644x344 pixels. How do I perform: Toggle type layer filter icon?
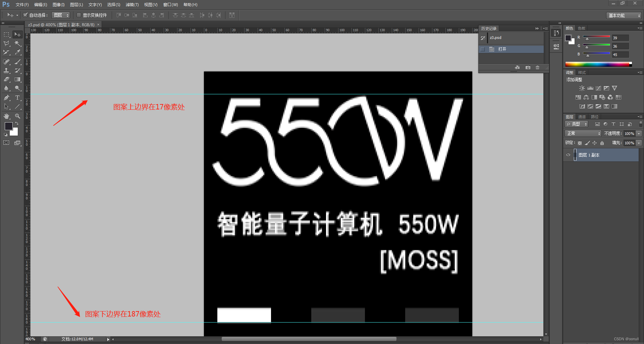(613, 124)
